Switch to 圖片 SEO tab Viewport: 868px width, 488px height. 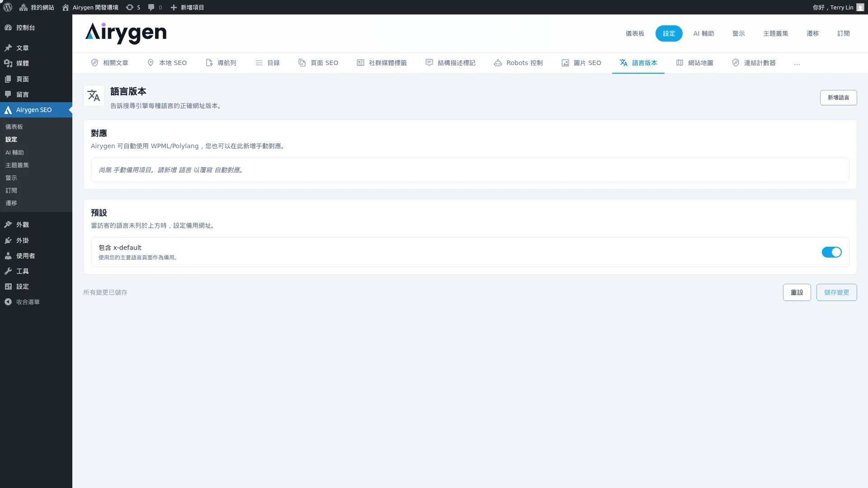click(581, 63)
